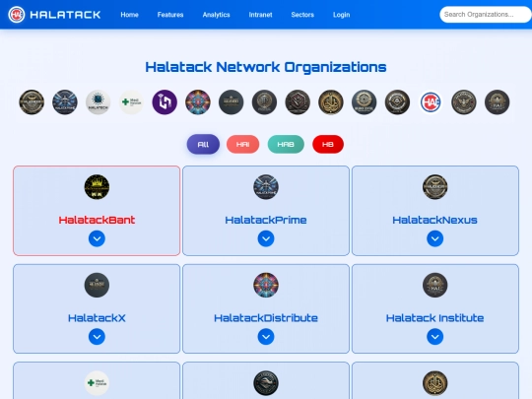Click the HalatackX card logo
The image size is (532, 399).
(x=97, y=285)
